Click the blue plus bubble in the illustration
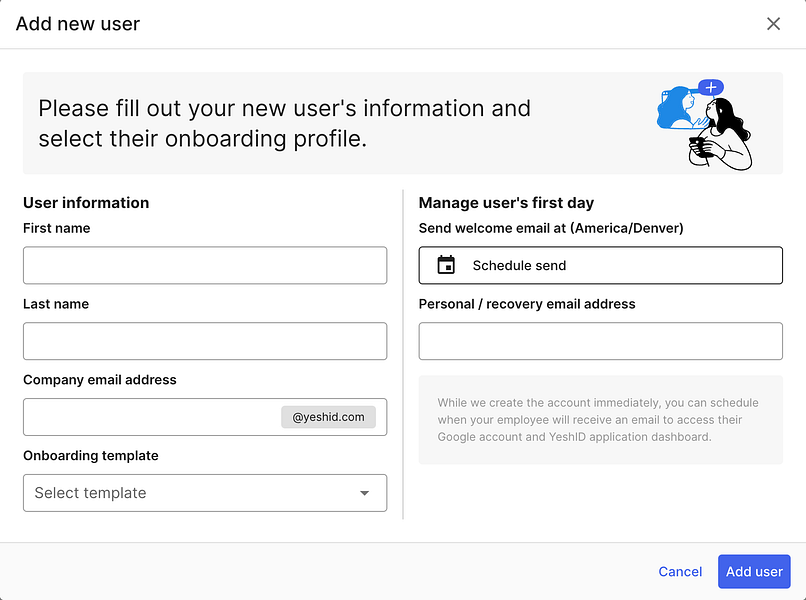This screenshot has width=806, height=600. tap(711, 88)
